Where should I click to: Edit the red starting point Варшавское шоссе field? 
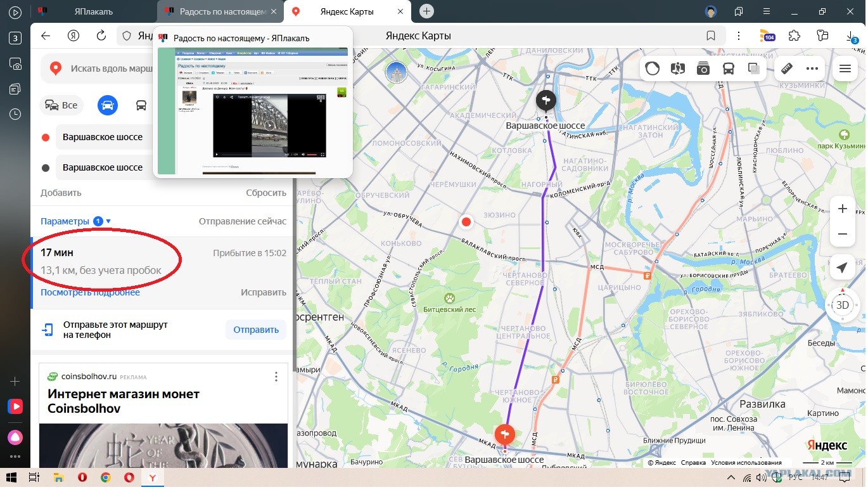coord(104,137)
